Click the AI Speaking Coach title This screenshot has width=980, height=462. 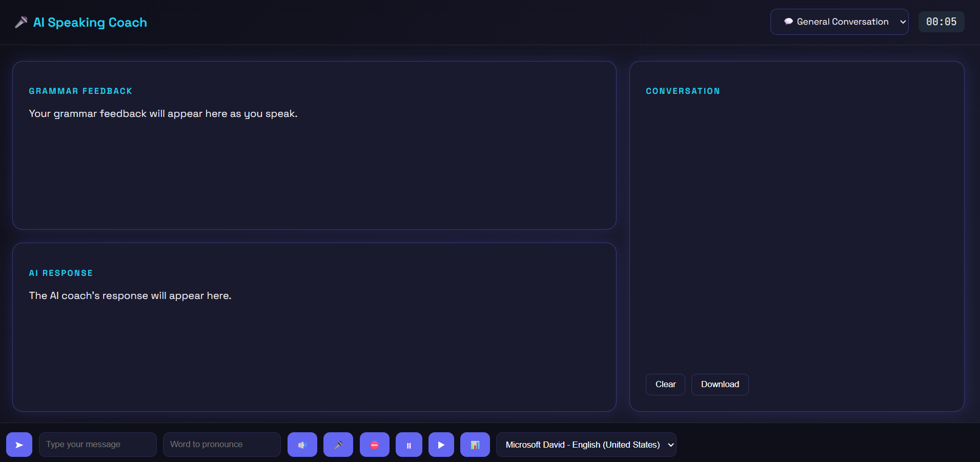90,23
